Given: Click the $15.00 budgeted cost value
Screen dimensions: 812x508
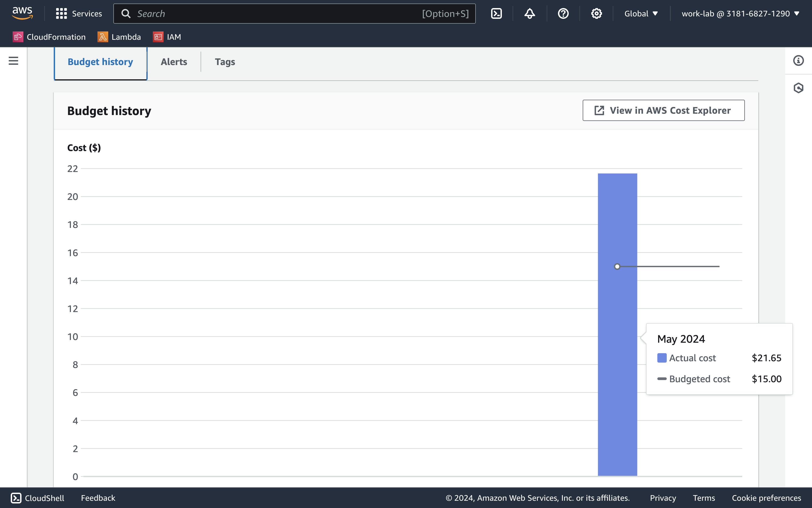Looking at the screenshot, I should click(766, 379).
